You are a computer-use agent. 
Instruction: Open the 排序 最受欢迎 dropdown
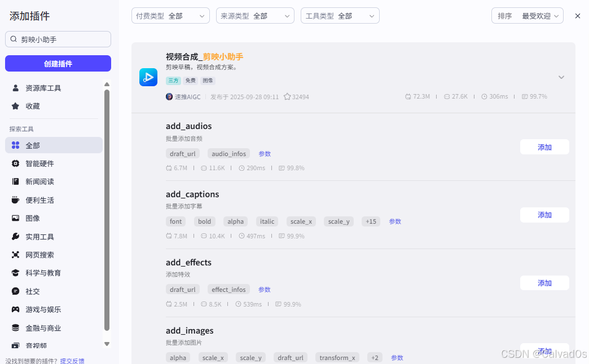528,16
